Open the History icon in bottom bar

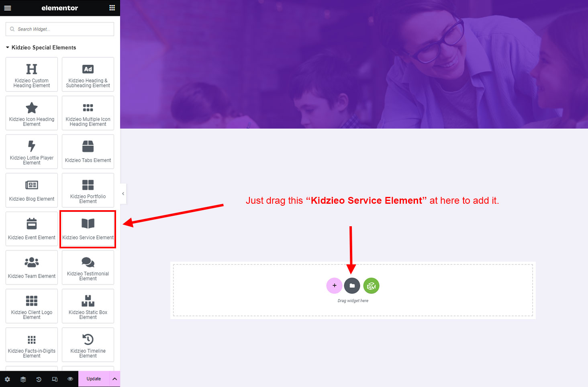click(x=39, y=379)
